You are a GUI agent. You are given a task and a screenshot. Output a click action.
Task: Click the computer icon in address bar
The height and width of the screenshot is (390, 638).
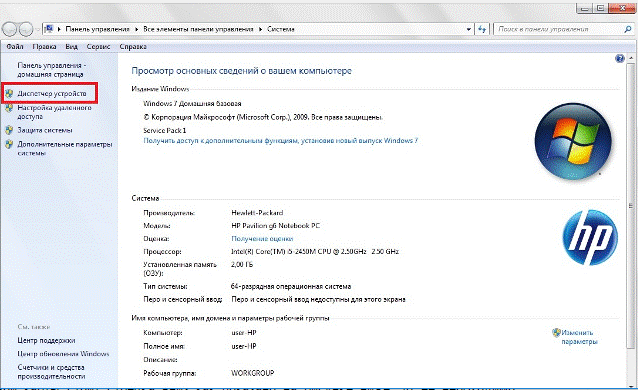(49, 29)
